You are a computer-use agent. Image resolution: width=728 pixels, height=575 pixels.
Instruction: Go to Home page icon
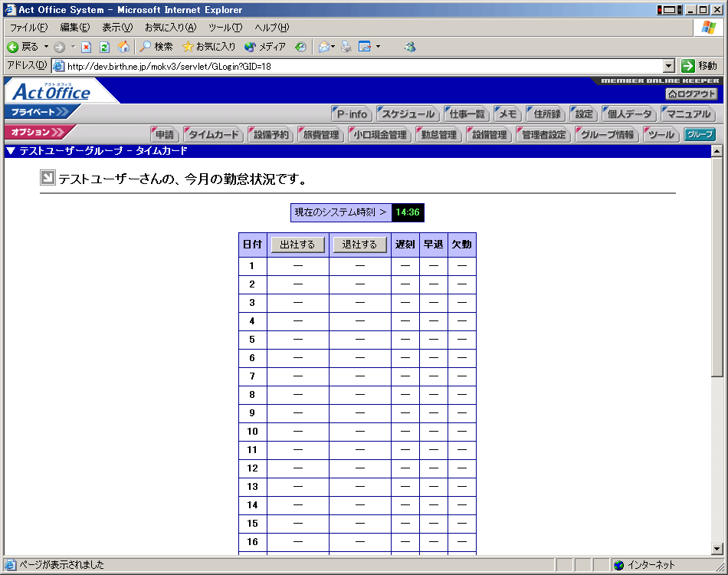pos(123,47)
